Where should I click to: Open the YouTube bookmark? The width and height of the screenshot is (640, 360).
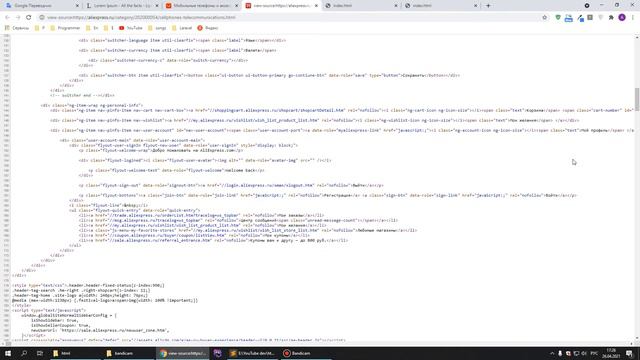click(131, 28)
